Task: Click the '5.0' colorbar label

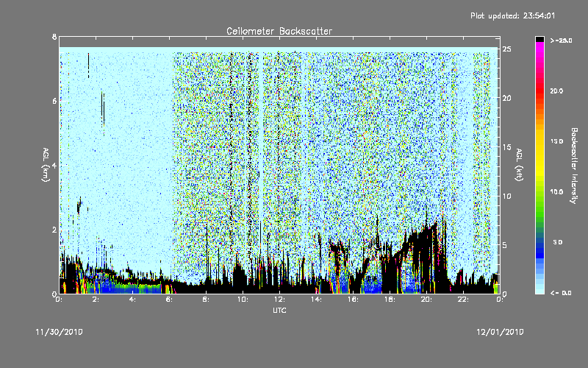Action: coord(558,242)
